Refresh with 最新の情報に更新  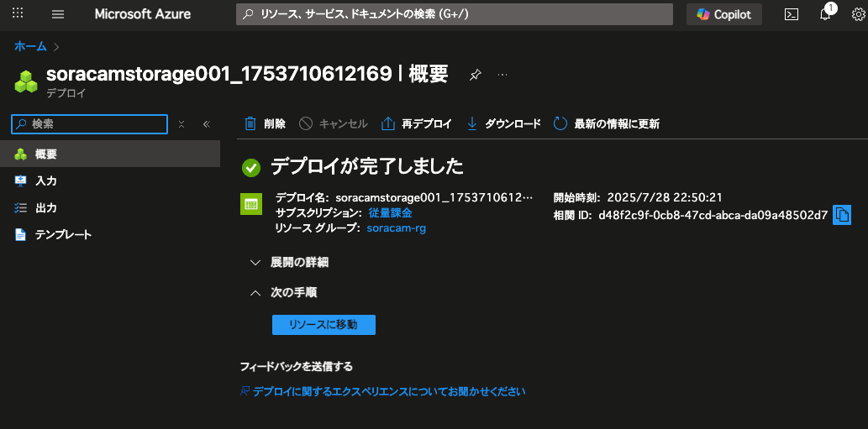(x=606, y=124)
